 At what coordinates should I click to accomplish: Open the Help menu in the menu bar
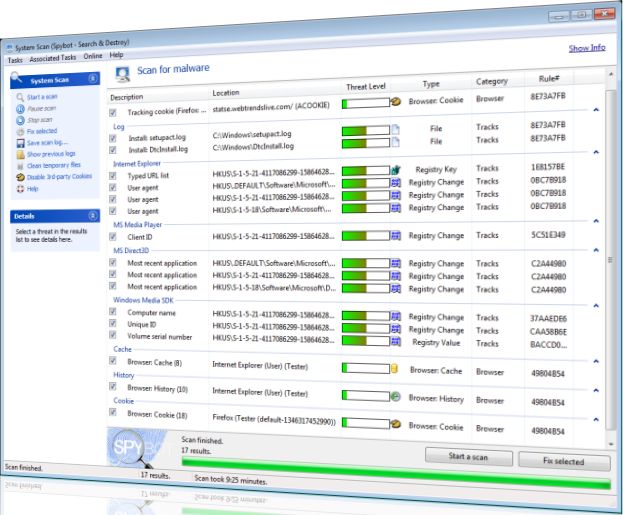pos(116,55)
